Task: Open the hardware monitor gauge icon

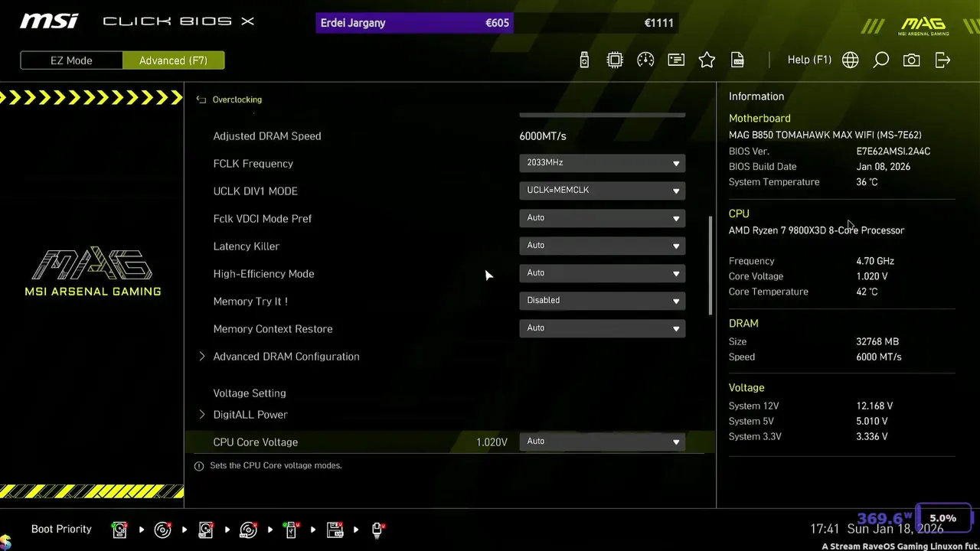Action: click(645, 60)
